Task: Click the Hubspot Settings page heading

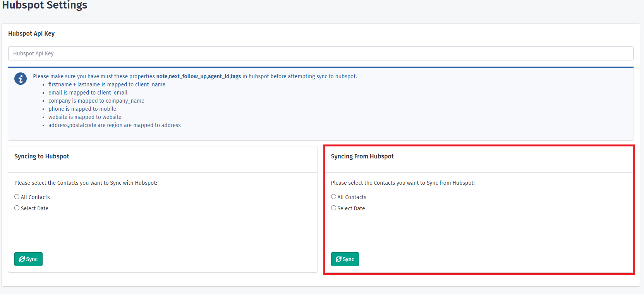Action: [45, 5]
